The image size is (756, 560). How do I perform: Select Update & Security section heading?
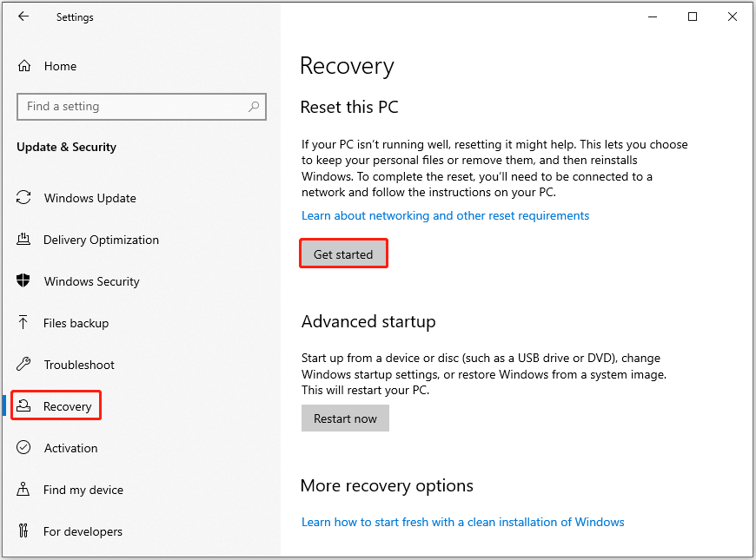coord(66,147)
